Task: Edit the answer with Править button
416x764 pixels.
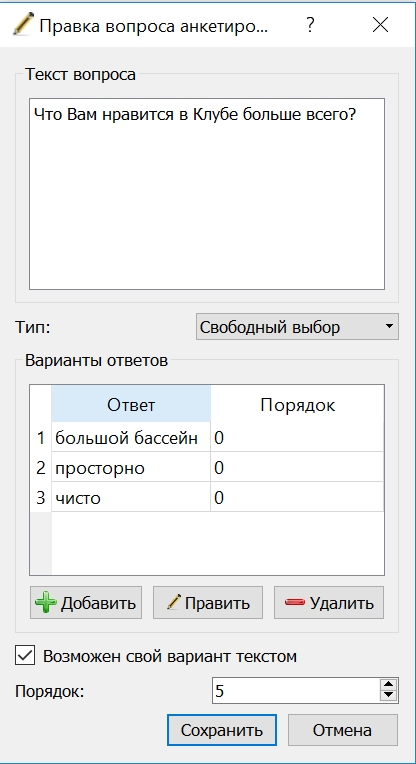Action: coord(208,603)
